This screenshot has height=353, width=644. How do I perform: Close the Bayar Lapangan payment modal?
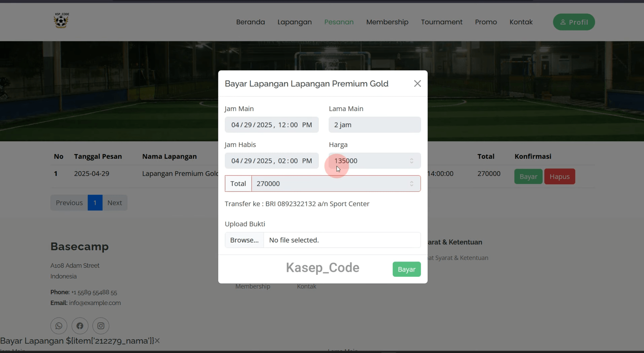coord(417,84)
